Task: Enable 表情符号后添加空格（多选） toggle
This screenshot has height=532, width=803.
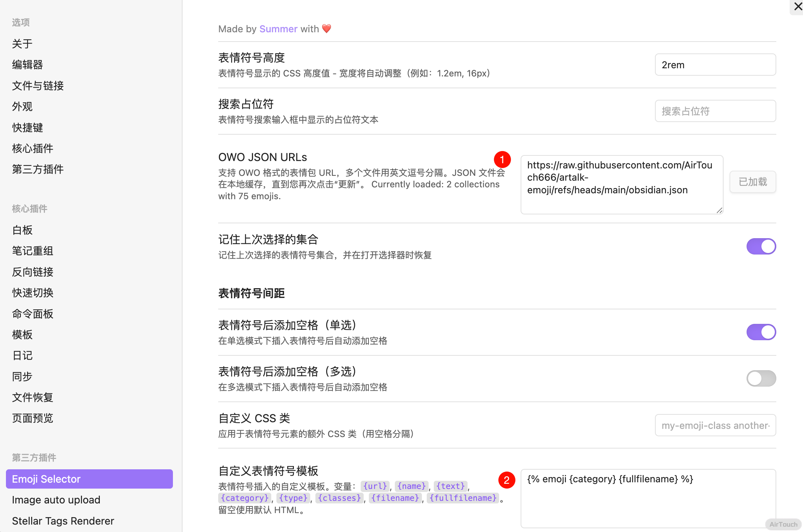Action: [x=761, y=378]
